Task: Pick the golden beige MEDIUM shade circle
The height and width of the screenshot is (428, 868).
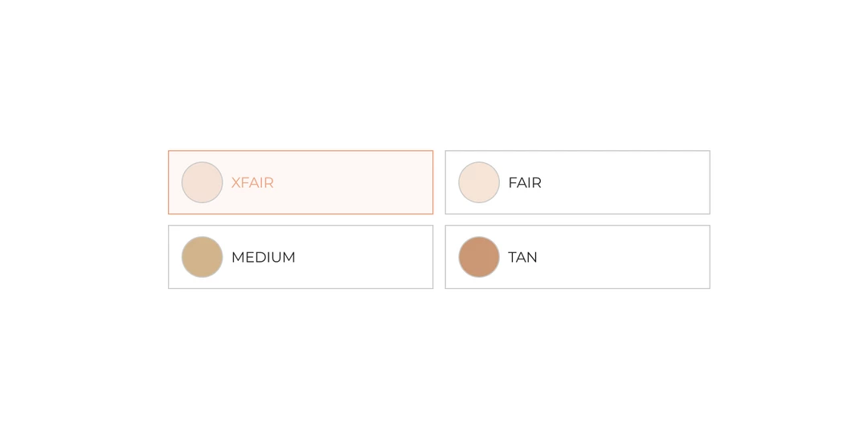Action: pos(202,257)
